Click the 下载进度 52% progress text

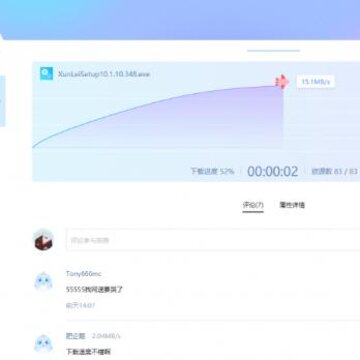(212, 171)
